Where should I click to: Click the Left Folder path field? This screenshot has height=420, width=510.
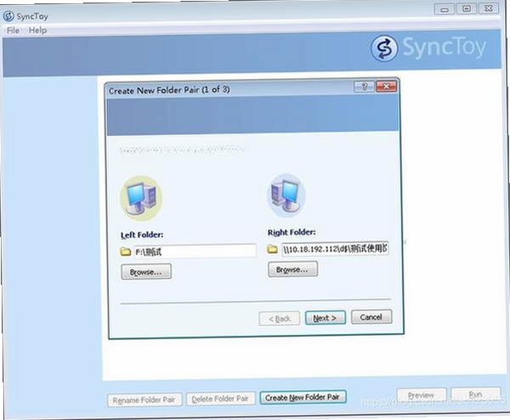pyautogui.click(x=195, y=251)
